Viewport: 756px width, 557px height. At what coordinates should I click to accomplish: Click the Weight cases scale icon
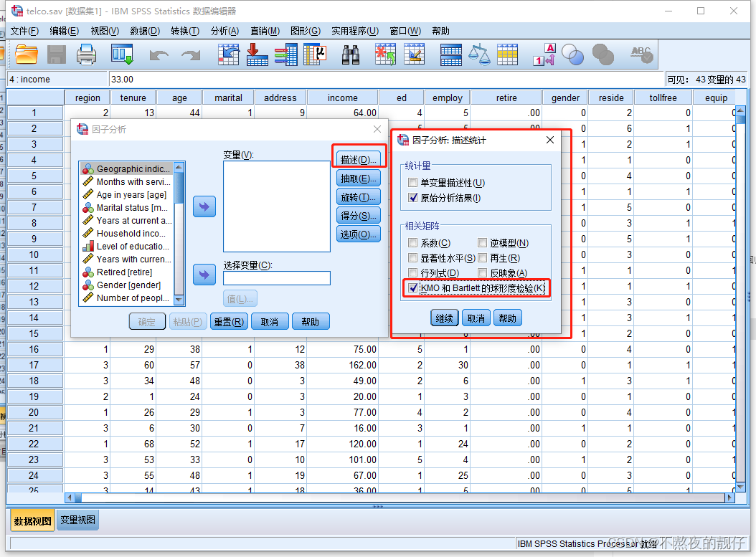(479, 54)
